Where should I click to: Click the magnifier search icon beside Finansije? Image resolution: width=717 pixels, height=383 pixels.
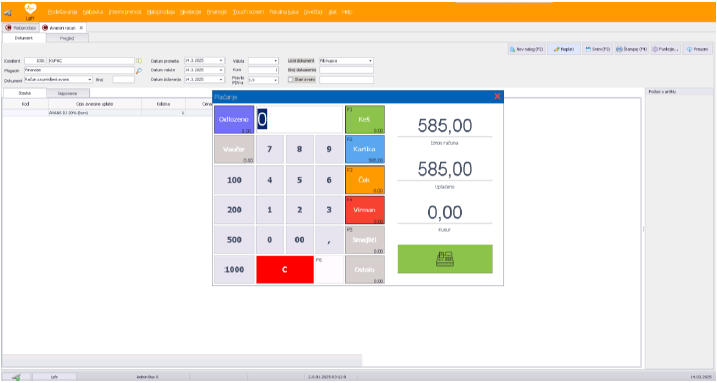139,70
